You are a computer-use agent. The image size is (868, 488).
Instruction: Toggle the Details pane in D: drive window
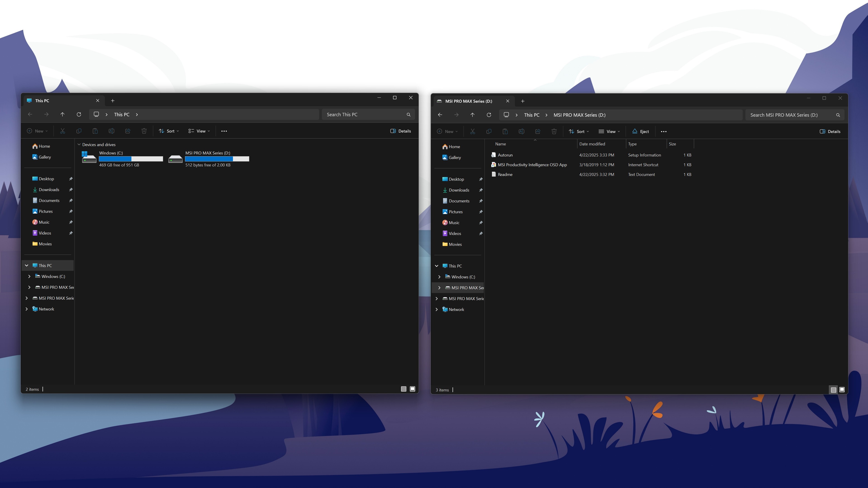coord(830,131)
